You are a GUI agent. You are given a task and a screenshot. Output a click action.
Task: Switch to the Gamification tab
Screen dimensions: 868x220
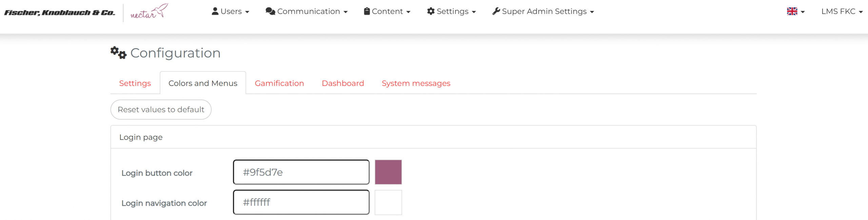click(x=279, y=83)
